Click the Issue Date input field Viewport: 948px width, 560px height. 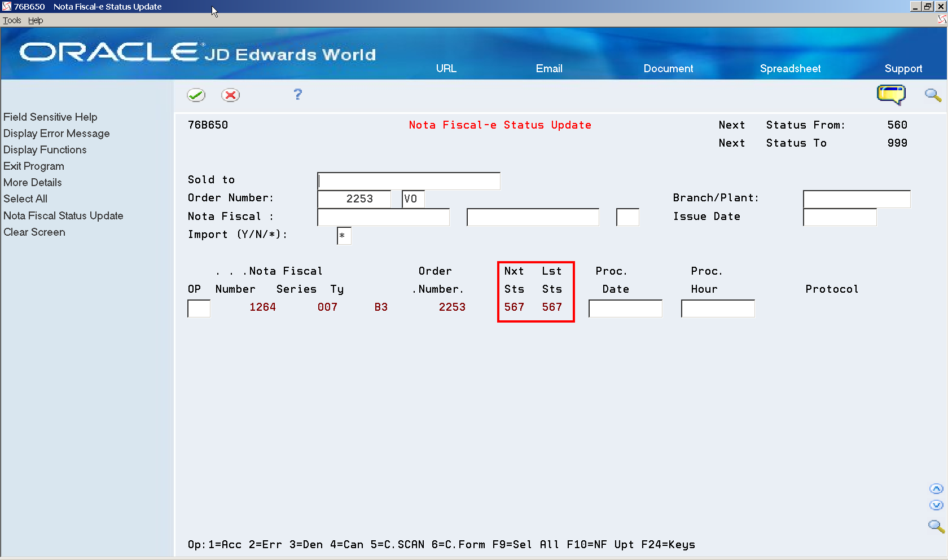tap(840, 217)
